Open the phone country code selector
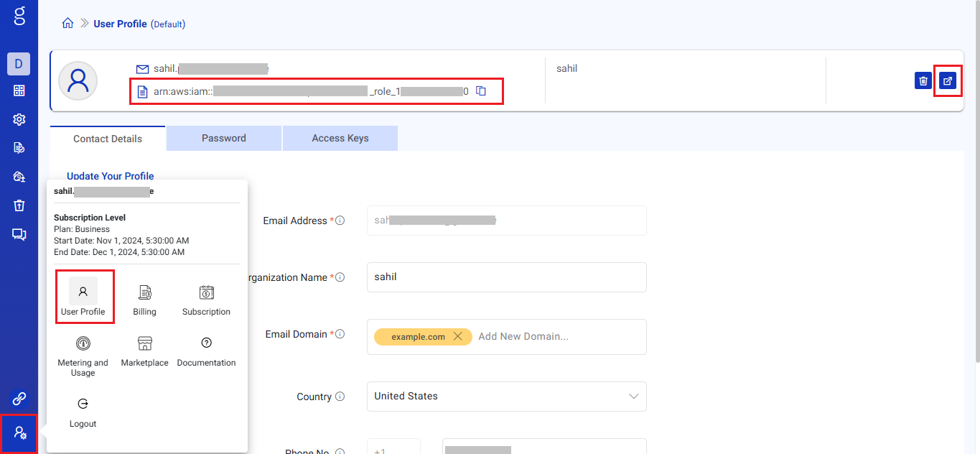The image size is (980, 454). (x=393, y=450)
